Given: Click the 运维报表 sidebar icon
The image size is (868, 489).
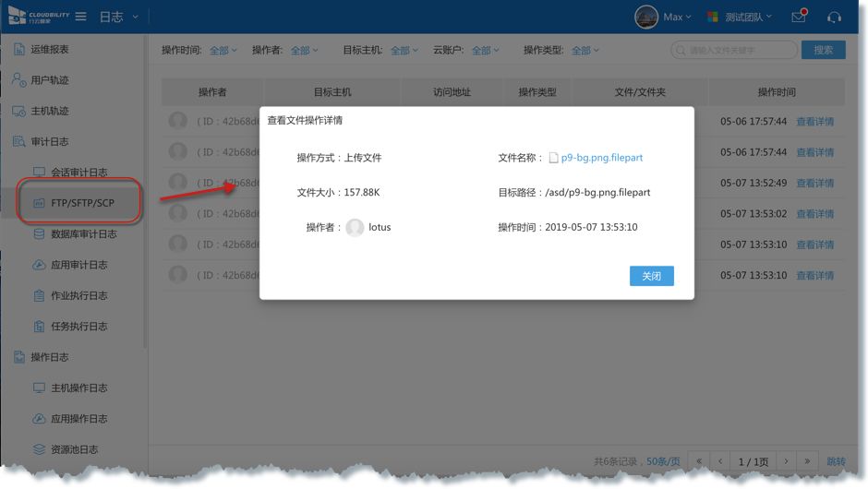Looking at the screenshot, I should point(18,49).
